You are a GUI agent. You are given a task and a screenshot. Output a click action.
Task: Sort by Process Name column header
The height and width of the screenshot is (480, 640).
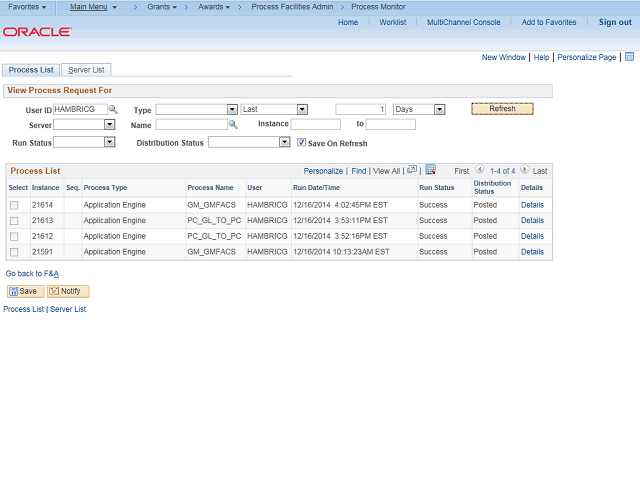coord(211,188)
